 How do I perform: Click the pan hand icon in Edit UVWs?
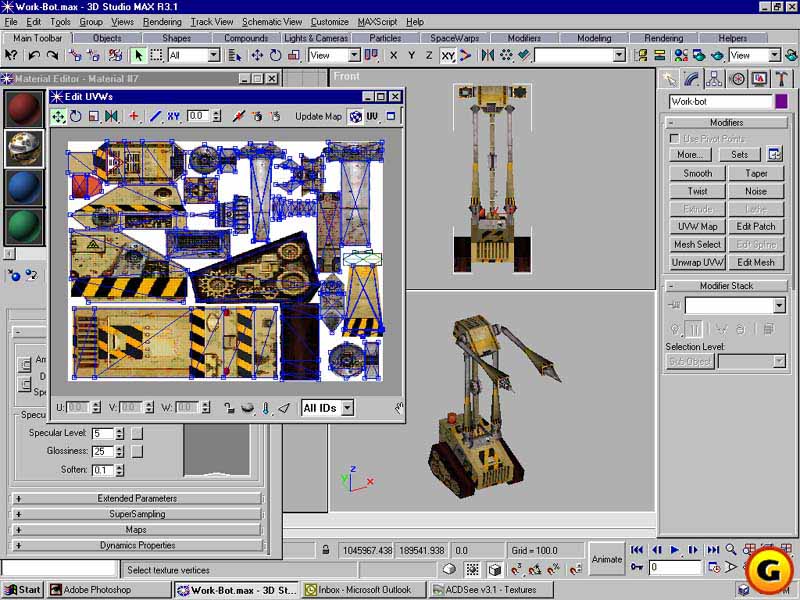(398, 407)
